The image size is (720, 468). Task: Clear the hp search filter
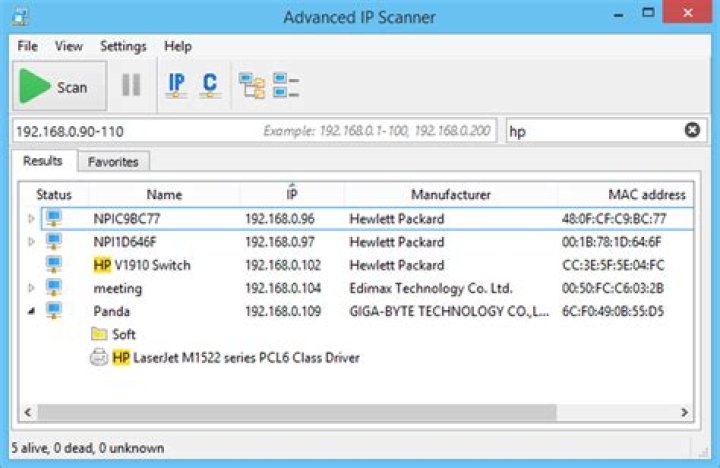pos(692,131)
